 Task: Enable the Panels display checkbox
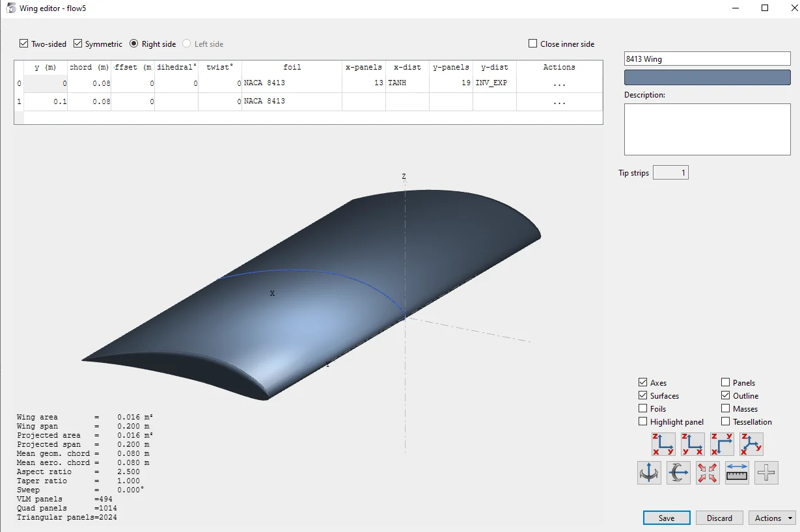click(726, 382)
